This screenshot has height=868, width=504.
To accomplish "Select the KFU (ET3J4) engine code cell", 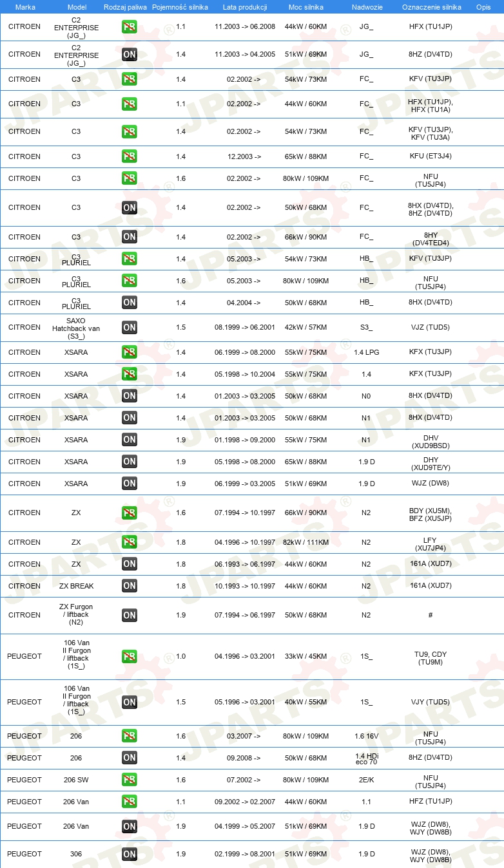I will pos(431,156).
